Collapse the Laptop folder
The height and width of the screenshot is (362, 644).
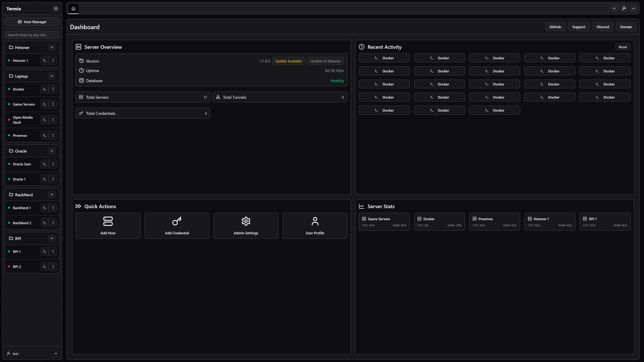point(52,76)
